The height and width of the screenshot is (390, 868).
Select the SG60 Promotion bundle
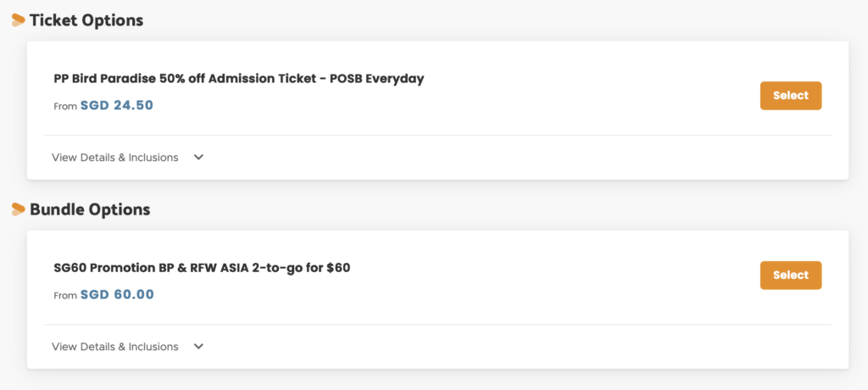coord(790,276)
